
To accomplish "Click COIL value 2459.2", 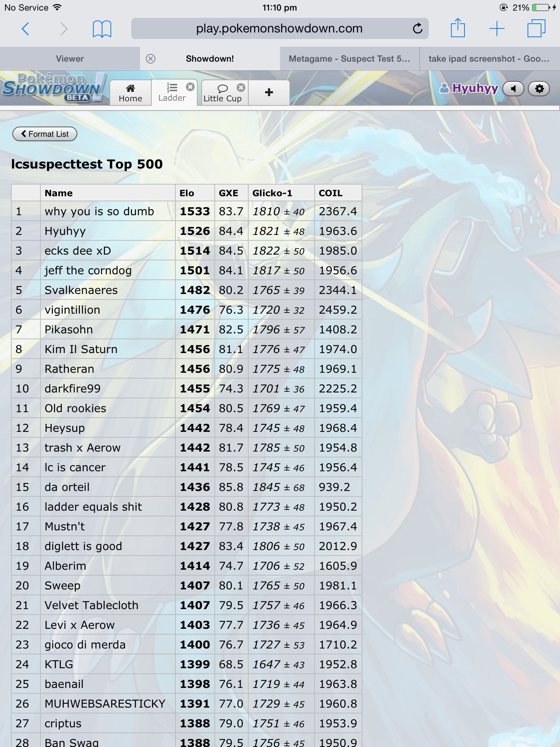I will point(338,310).
